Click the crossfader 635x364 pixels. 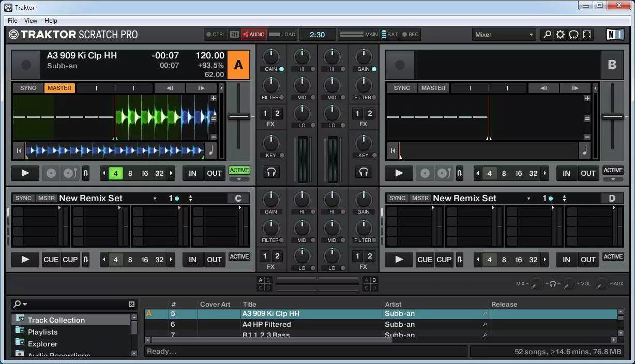[x=317, y=283]
